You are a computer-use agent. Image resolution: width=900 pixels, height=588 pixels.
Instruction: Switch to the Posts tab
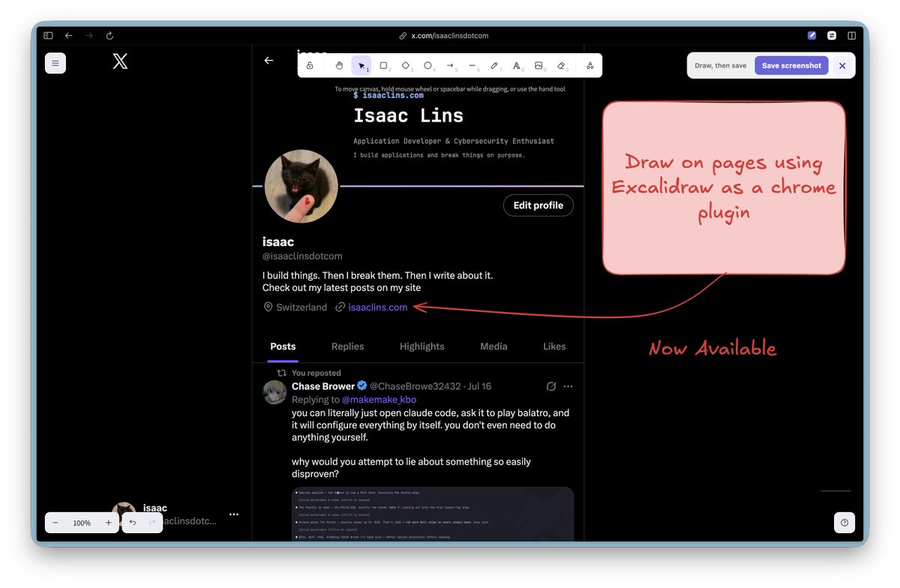[283, 346]
